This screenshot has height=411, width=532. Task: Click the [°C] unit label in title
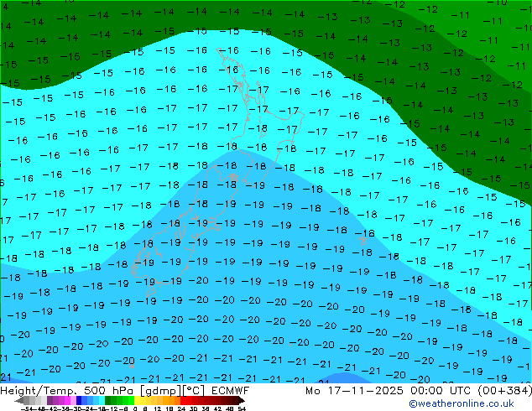click(194, 391)
